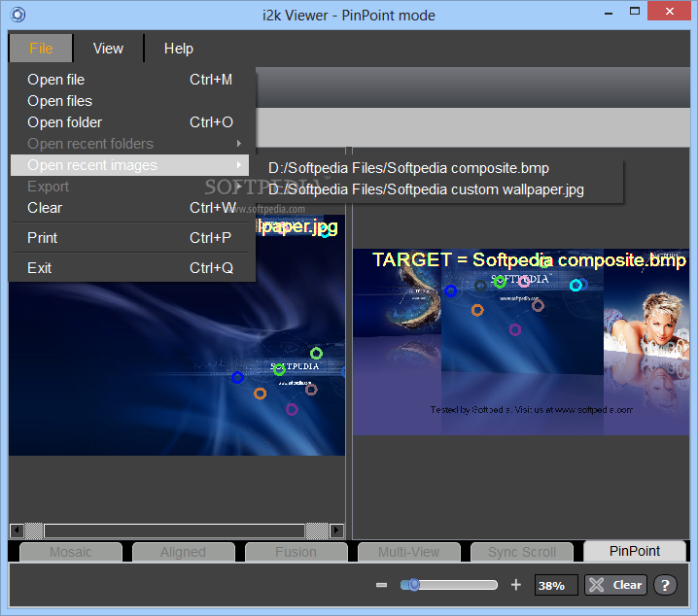Open the Help menu

tap(179, 48)
